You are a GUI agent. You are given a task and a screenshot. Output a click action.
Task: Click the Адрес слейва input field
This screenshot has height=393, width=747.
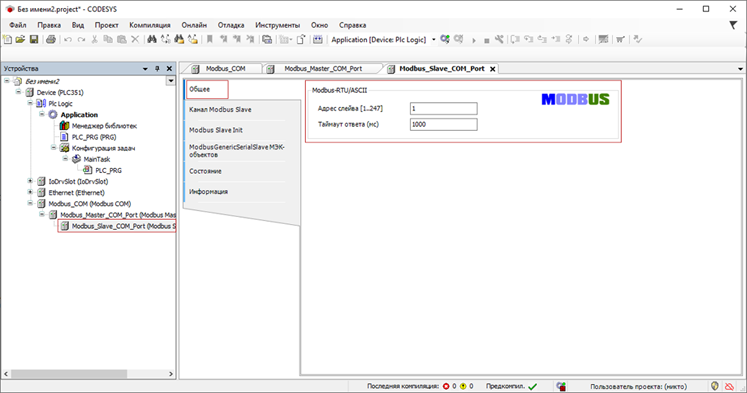pos(444,109)
